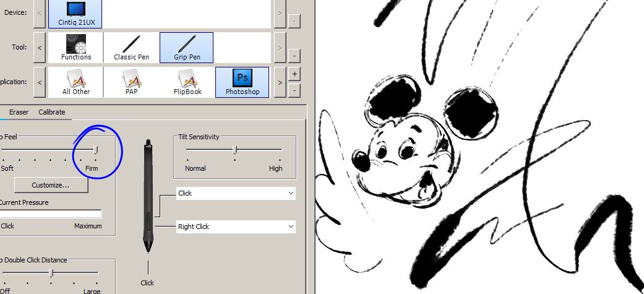Screen dimensions: 644x294
Task: Switch to the Eraser tab
Action: click(19, 112)
